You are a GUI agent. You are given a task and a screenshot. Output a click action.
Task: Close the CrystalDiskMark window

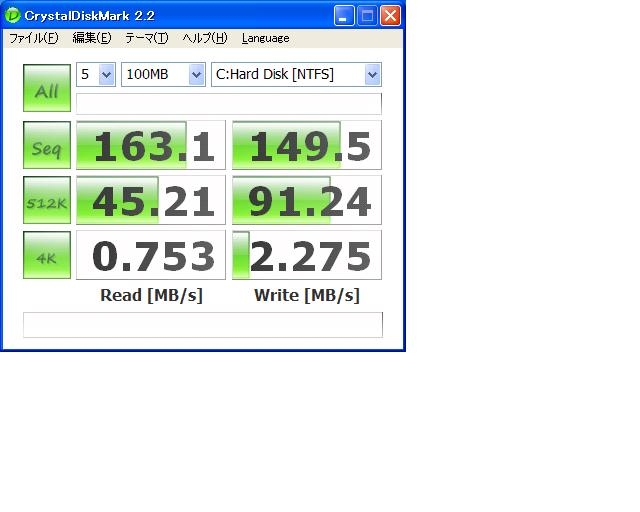(x=391, y=16)
